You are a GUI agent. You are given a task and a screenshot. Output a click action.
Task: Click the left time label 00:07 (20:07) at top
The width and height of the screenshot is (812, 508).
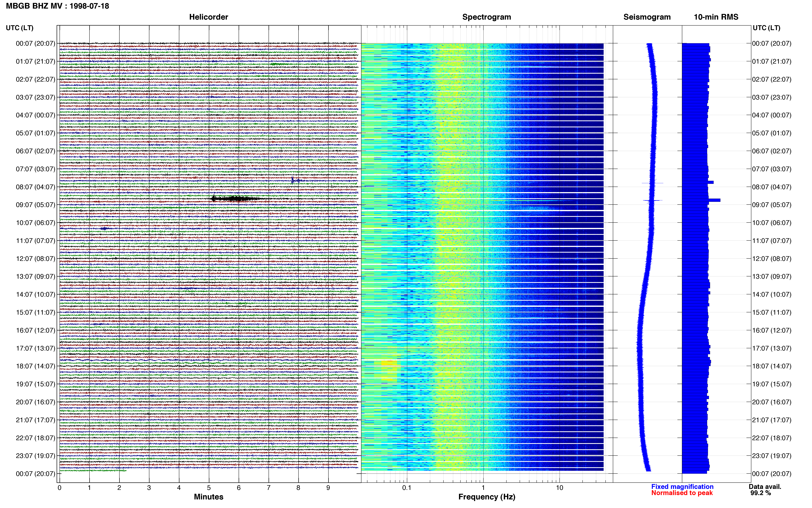[x=36, y=43]
